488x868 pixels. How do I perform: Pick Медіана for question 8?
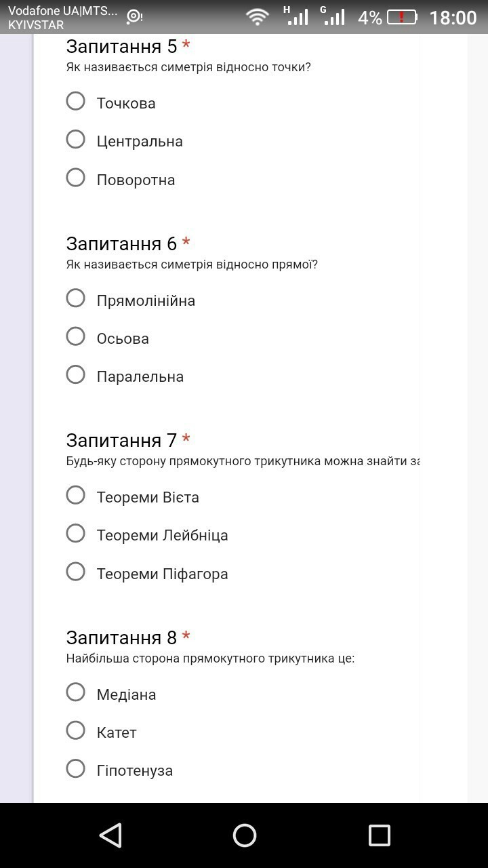[76, 692]
